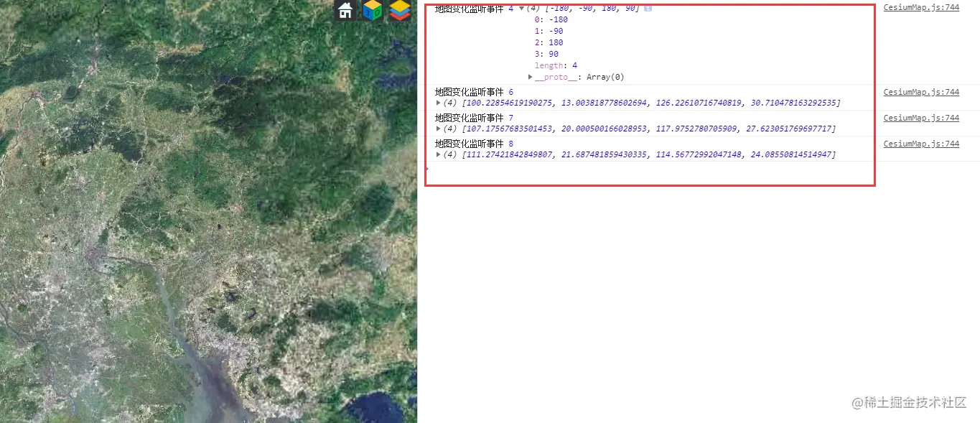Click the log text "地图变化监听事件 6"

click(474, 92)
